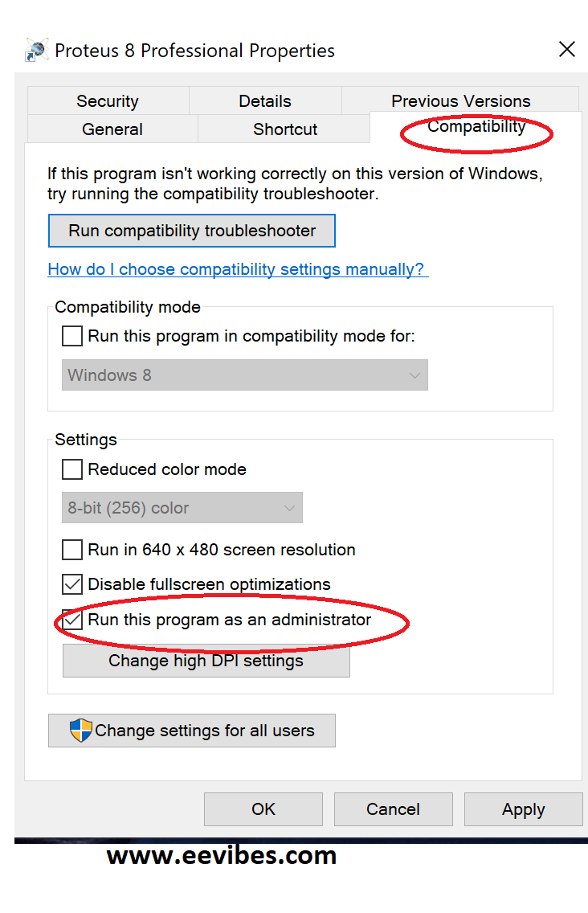Switch to the Shortcut tab
588x913 pixels.
(284, 129)
